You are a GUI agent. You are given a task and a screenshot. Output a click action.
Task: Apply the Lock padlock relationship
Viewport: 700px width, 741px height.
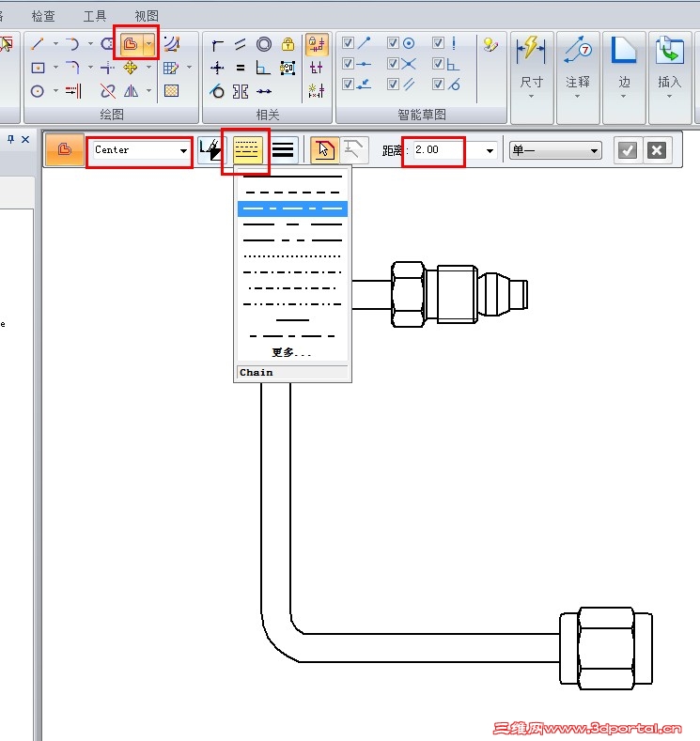click(288, 44)
